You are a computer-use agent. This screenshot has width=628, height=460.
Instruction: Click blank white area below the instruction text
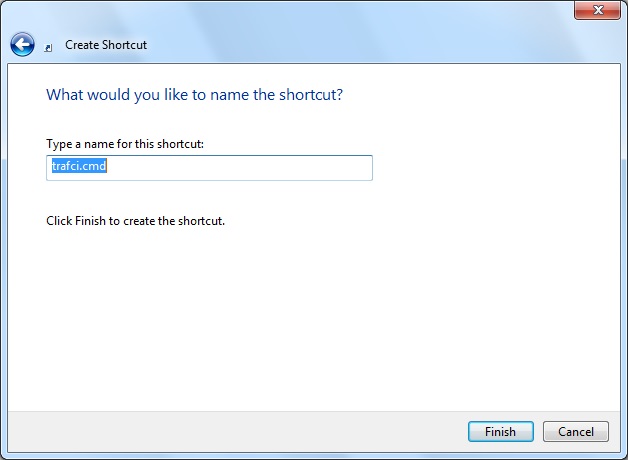(300, 320)
